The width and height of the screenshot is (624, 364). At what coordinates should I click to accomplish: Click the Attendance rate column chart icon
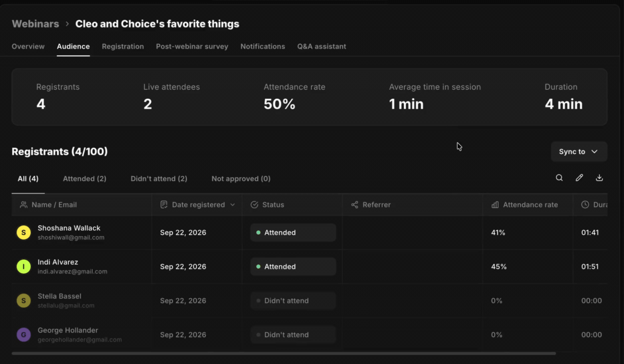[x=495, y=205]
